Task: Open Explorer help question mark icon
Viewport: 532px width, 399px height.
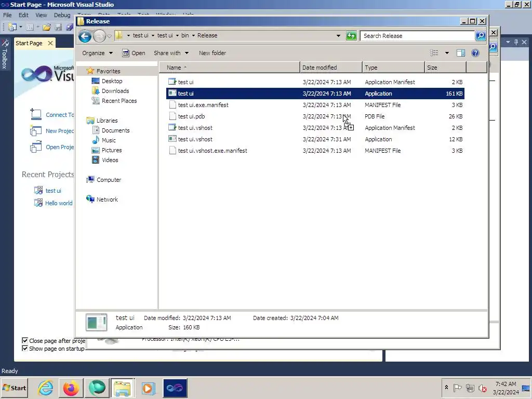Action: point(475,53)
